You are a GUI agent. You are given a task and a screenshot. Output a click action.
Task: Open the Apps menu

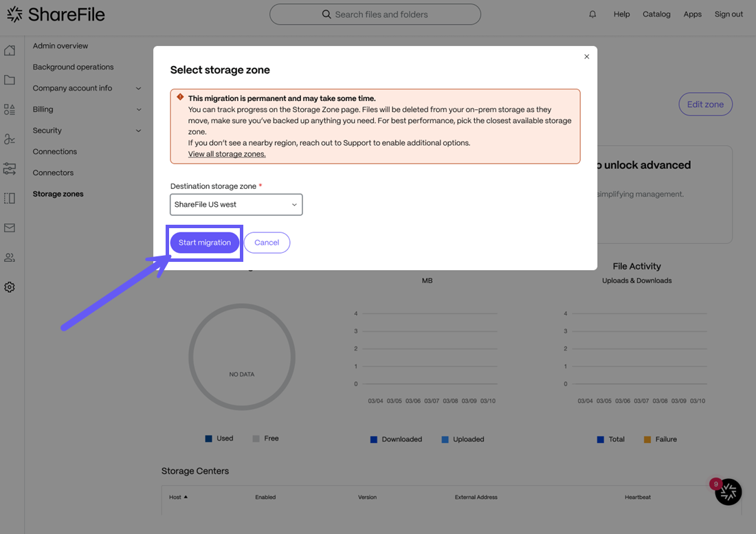click(x=692, y=14)
